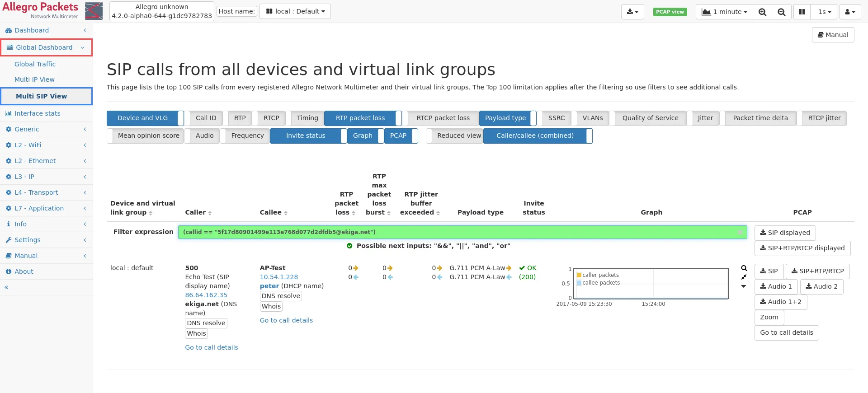Viewport: 868px width, 393px height.
Task: Toggle the caller packets legend swatch
Action: click(x=579, y=275)
